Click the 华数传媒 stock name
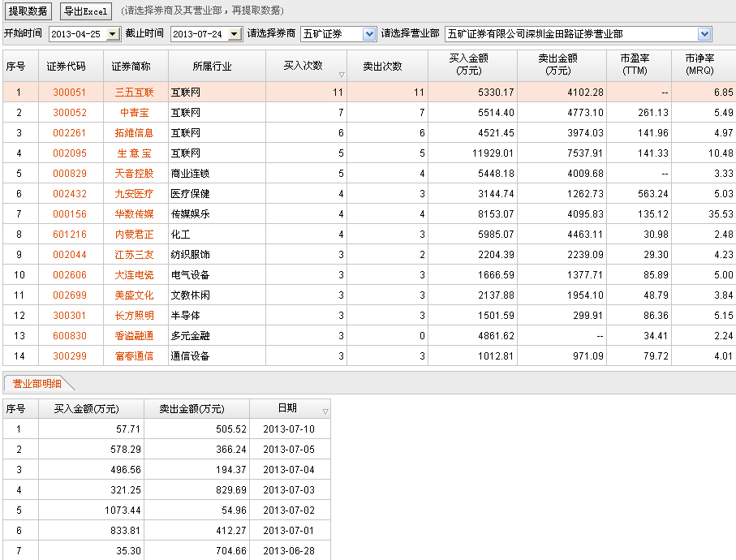The height and width of the screenshot is (560, 736). pos(134,214)
